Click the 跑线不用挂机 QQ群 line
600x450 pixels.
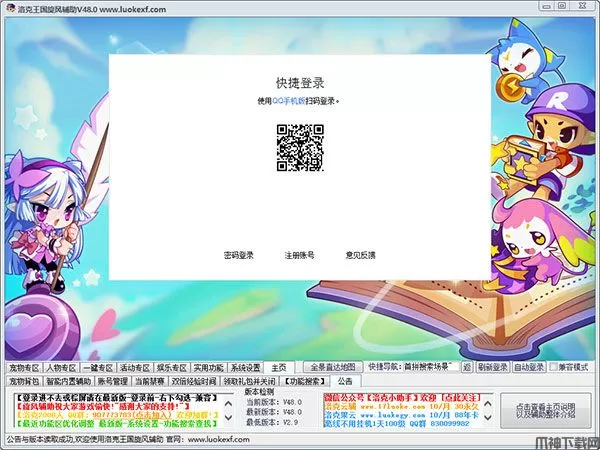pyautogui.click(x=396, y=424)
